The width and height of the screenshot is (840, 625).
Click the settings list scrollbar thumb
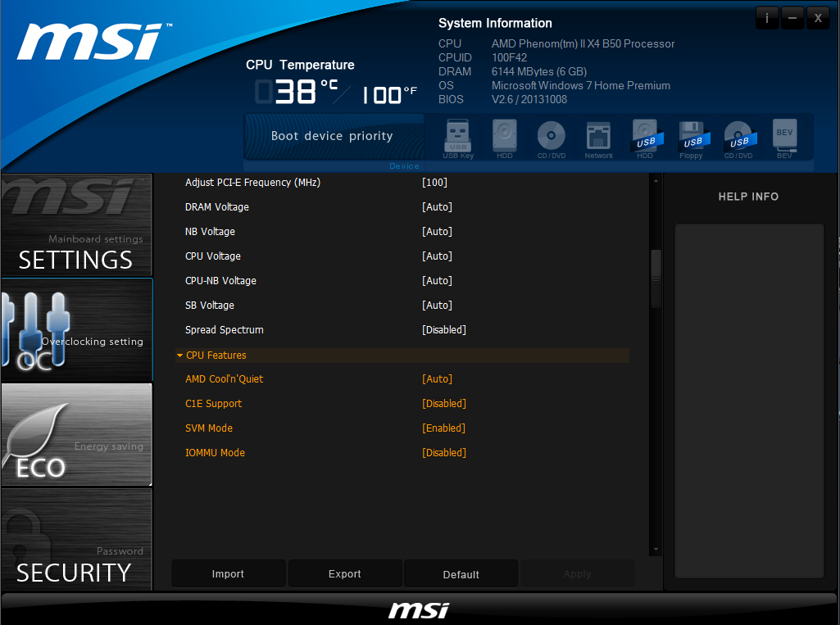coord(656,279)
